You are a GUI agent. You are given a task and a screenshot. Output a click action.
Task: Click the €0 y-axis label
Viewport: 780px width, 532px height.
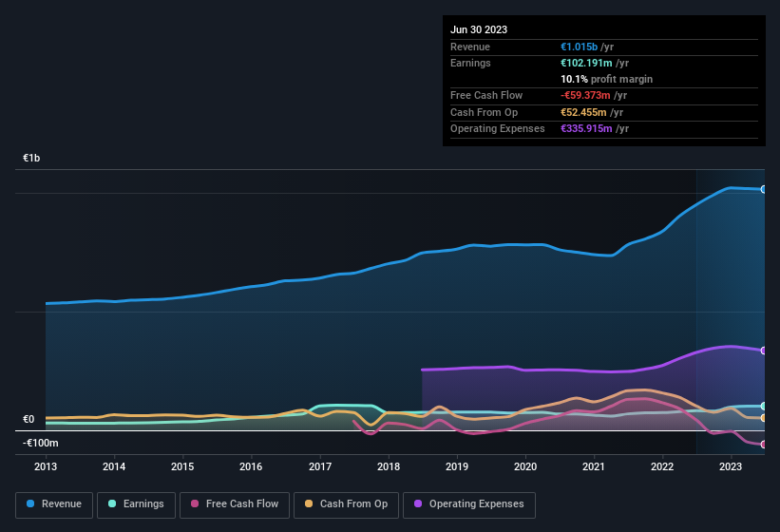29,419
